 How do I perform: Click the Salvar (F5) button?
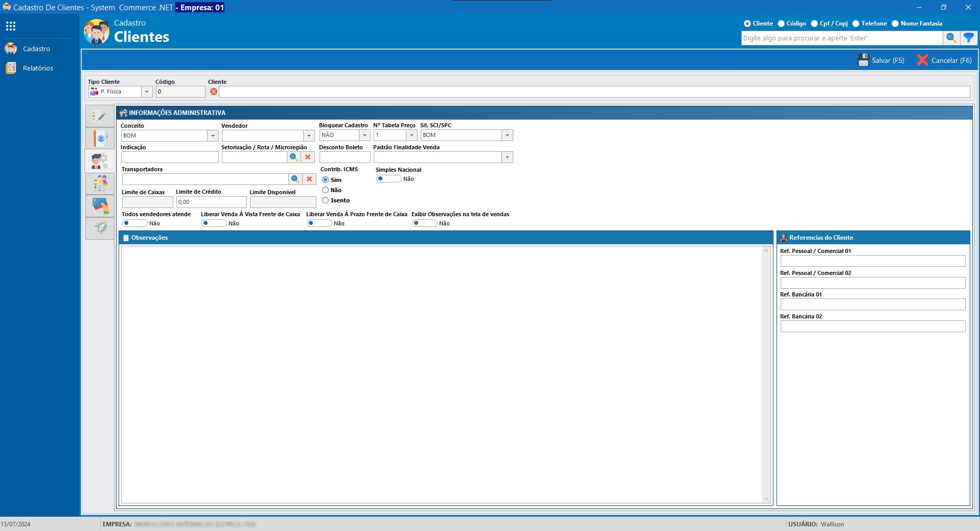point(881,60)
